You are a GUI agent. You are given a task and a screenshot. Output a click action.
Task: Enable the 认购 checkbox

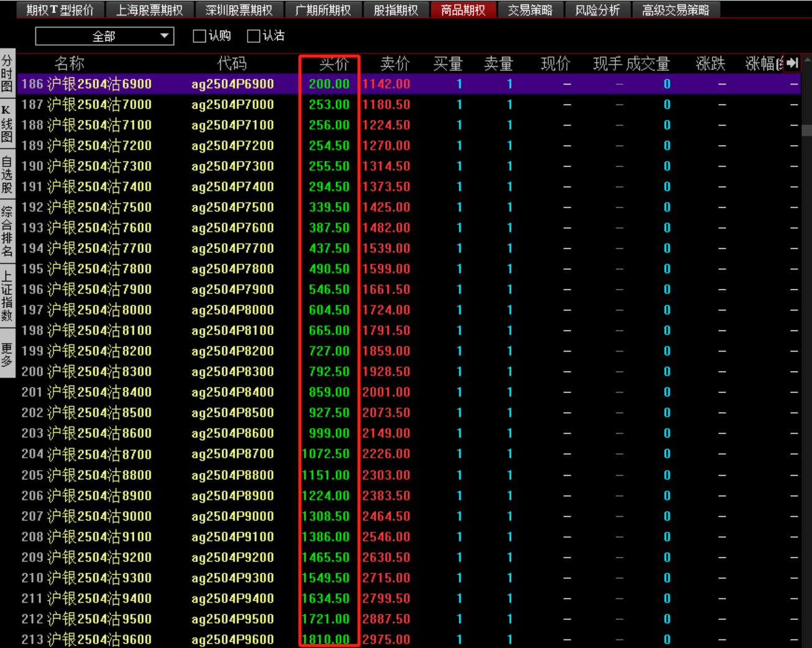click(200, 36)
